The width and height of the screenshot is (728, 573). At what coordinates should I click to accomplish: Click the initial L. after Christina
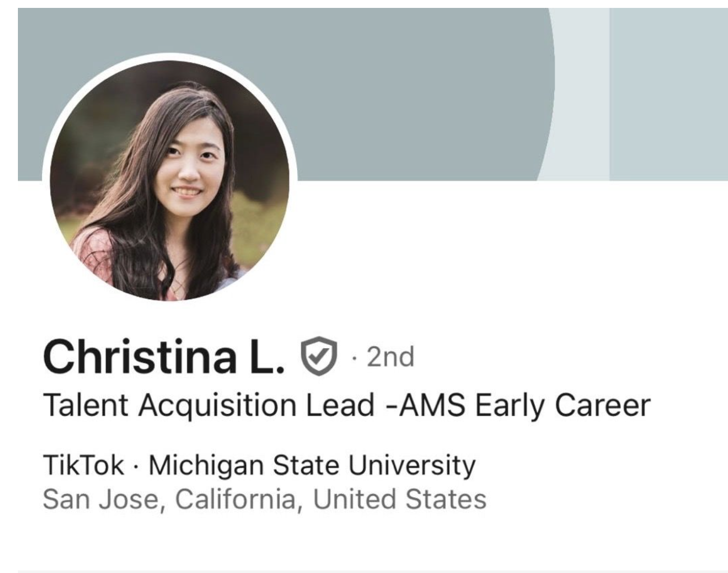pos(265,357)
